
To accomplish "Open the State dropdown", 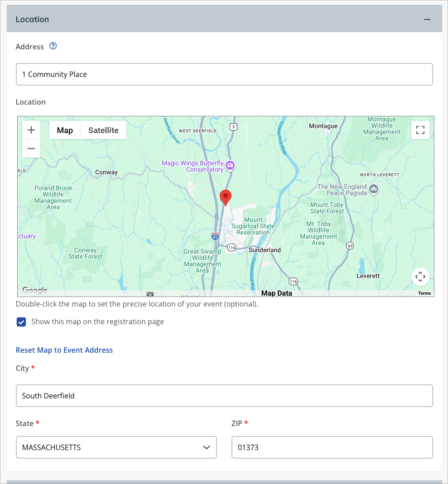I will coord(116,447).
